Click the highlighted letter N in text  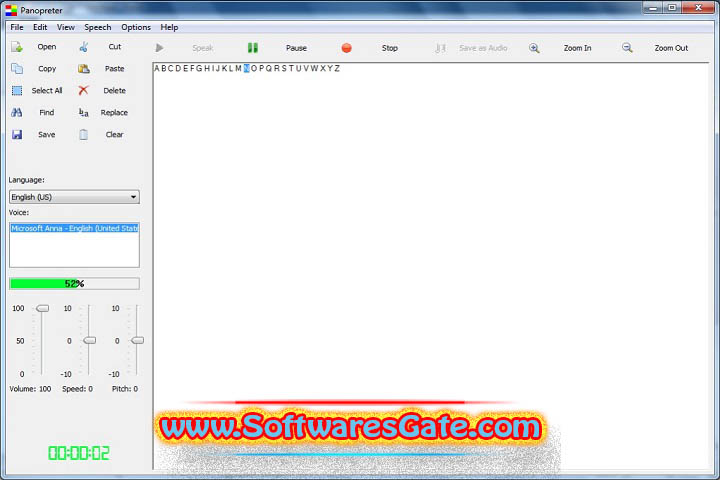(247, 68)
